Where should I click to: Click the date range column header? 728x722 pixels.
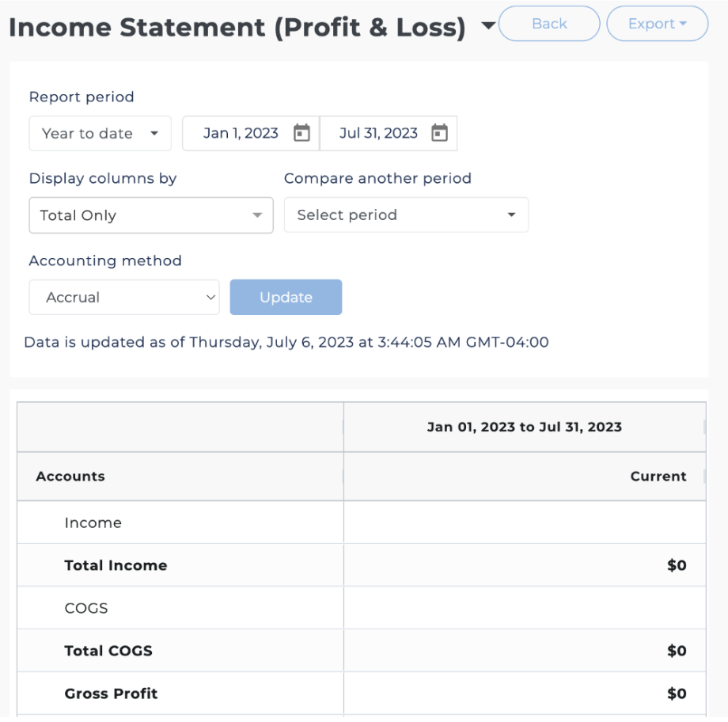pyautogui.click(x=524, y=427)
